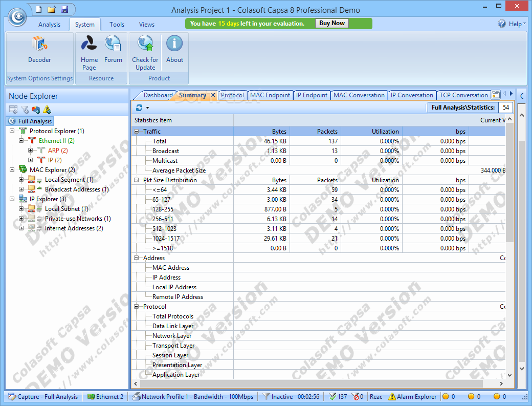Click the Help icon at top right
Image resolution: width=532 pixels, height=406 pixels.
click(501, 24)
